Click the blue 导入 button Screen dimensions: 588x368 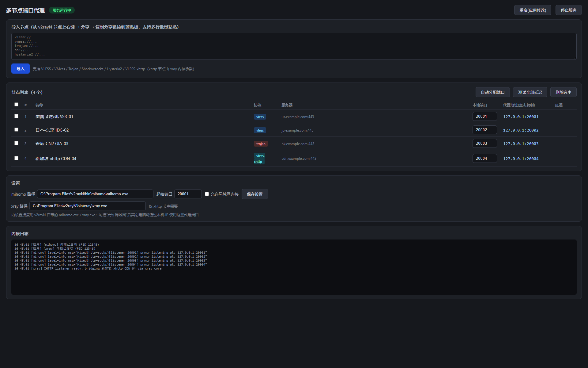coord(21,69)
